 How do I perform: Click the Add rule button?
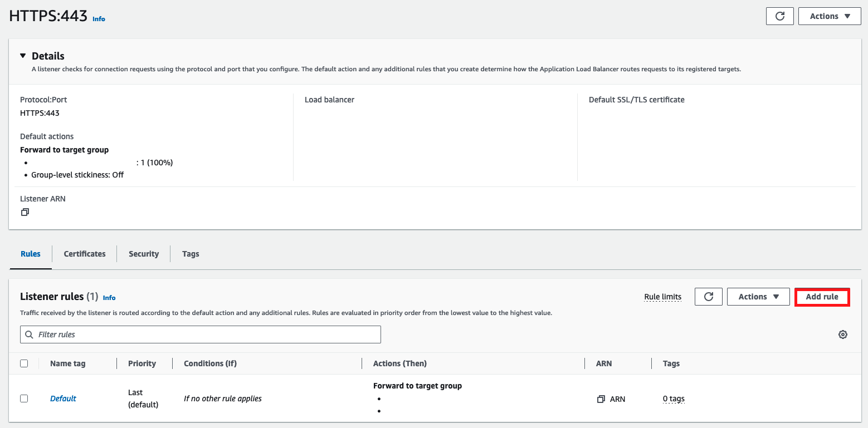[x=822, y=297]
